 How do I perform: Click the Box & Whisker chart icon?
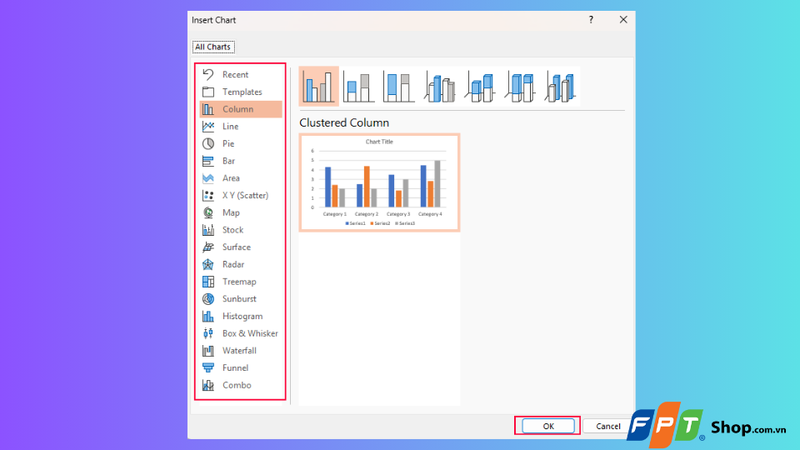pyautogui.click(x=208, y=333)
